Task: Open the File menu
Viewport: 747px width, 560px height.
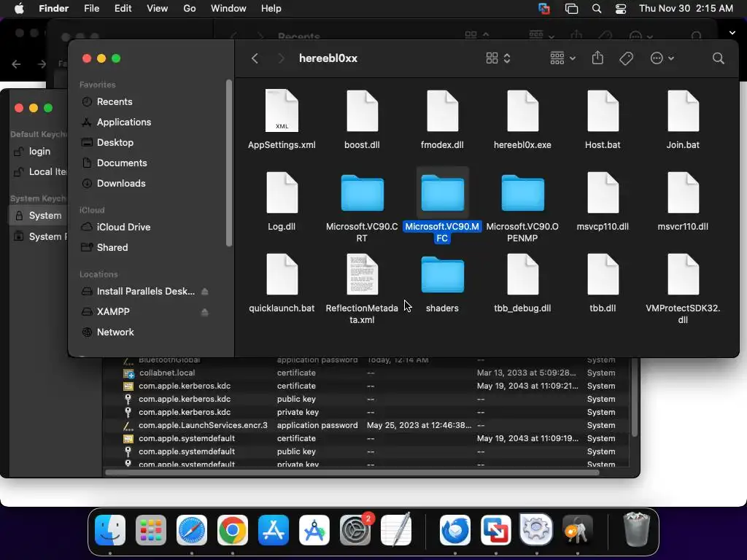Action: coord(91,9)
